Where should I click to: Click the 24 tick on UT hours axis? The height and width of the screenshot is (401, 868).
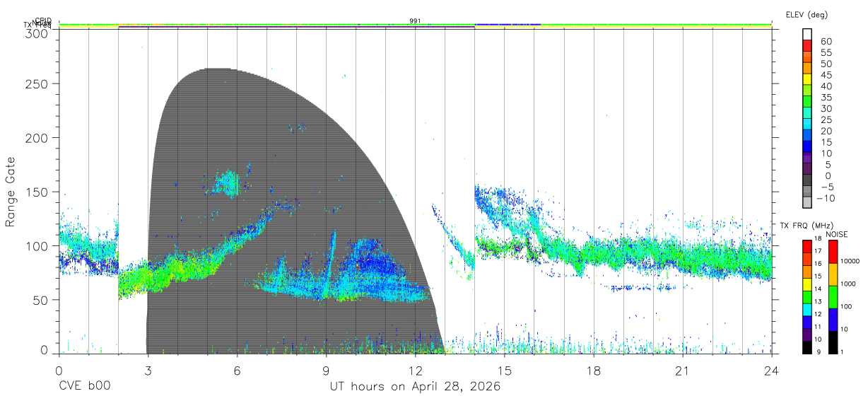pyautogui.click(x=772, y=371)
